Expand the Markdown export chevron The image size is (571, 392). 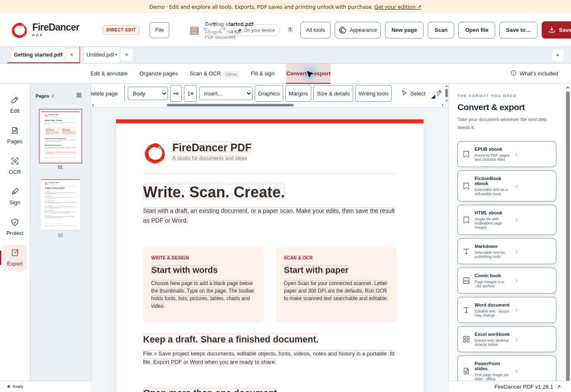tap(516, 251)
